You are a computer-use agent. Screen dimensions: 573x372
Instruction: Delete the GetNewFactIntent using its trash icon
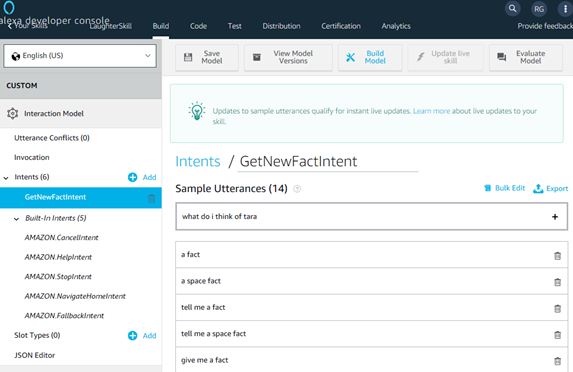coord(151,198)
